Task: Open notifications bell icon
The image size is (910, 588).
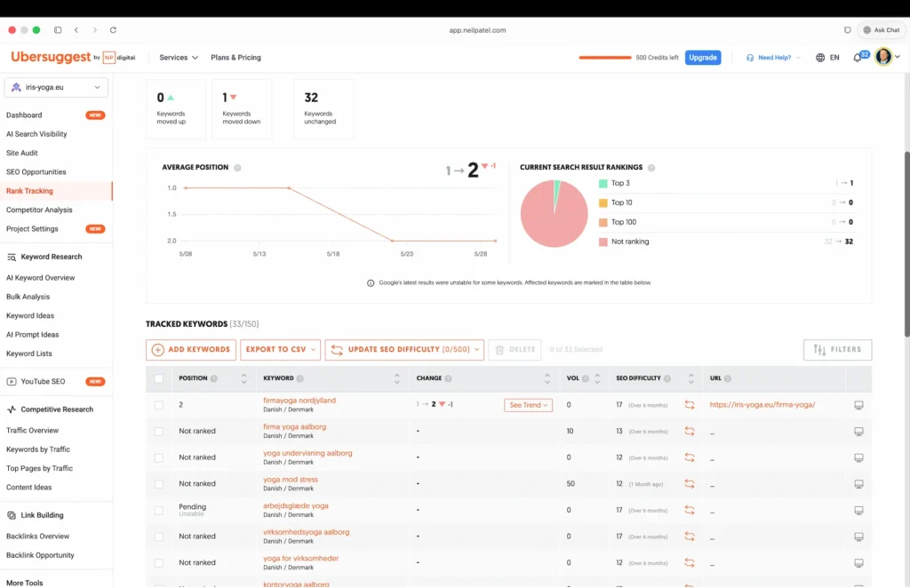Action: (858, 58)
